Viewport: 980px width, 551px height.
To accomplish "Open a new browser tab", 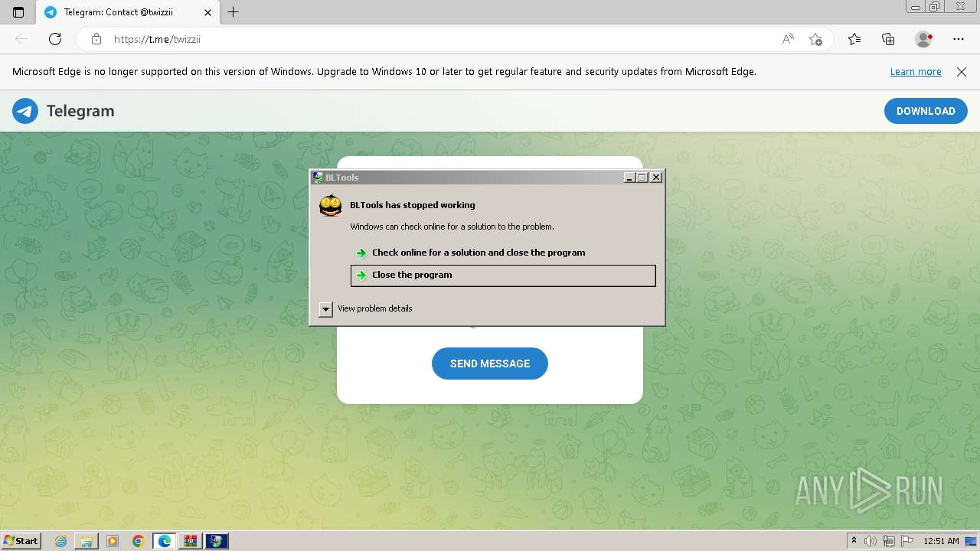I will [234, 12].
